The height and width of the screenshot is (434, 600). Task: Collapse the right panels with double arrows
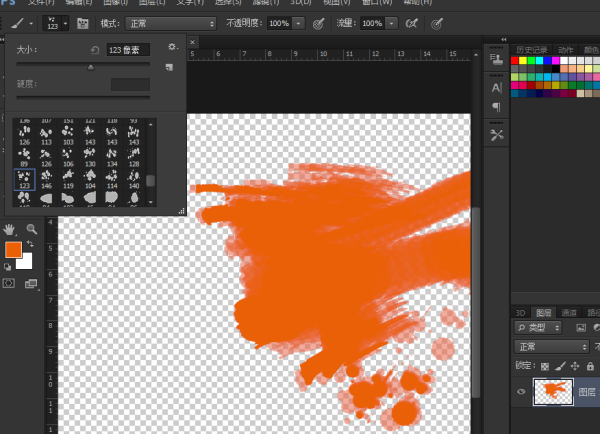coord(504,39)
